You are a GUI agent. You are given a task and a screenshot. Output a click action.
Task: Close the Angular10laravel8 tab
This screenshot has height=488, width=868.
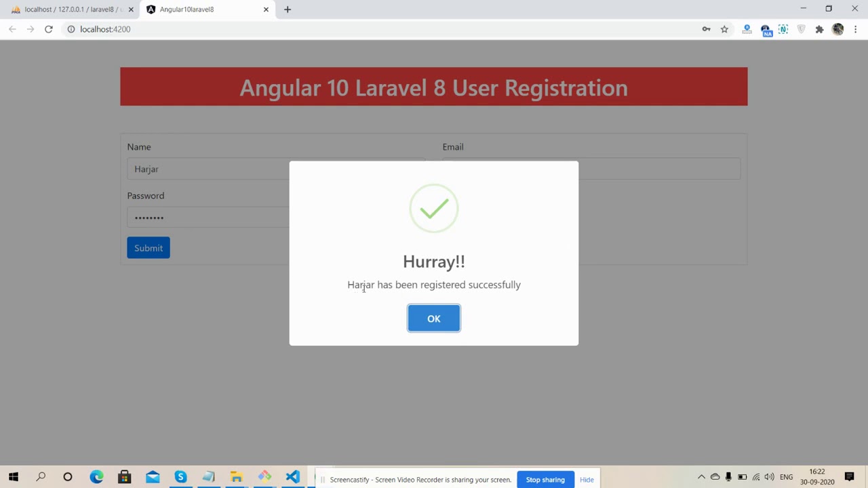click(x=266, y=9)
